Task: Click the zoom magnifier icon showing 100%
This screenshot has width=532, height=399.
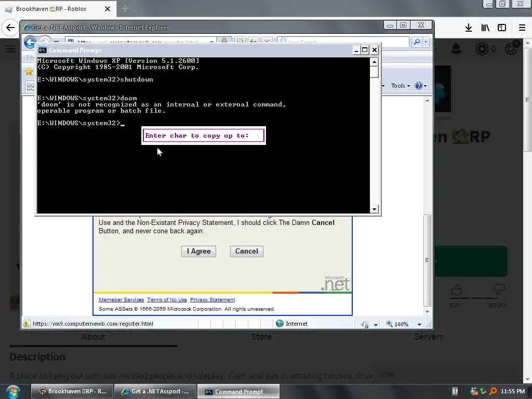Action: coord(390,324)
